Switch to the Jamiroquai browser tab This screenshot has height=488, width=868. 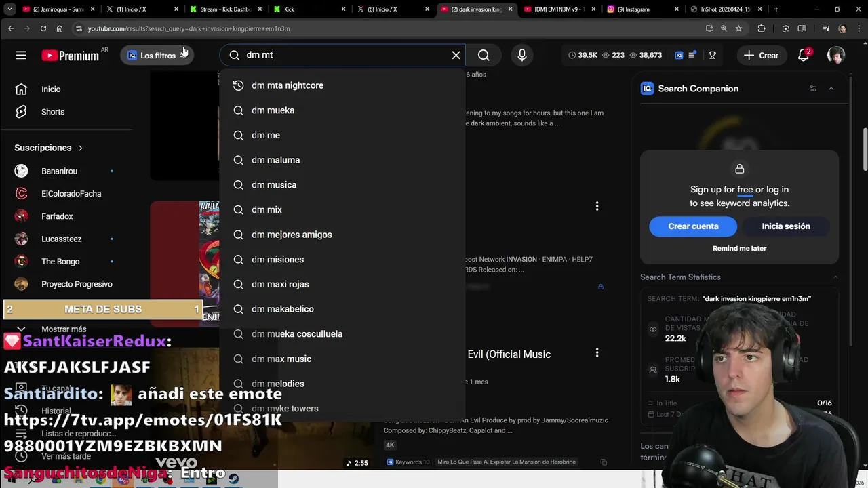pyautogui.click(x=60, y=9)
